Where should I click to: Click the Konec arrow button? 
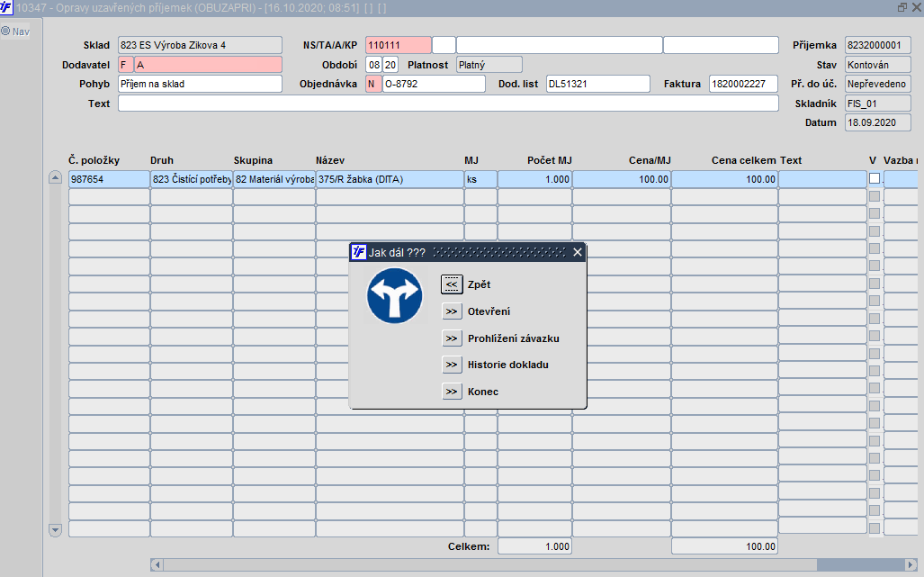[452, 392]
